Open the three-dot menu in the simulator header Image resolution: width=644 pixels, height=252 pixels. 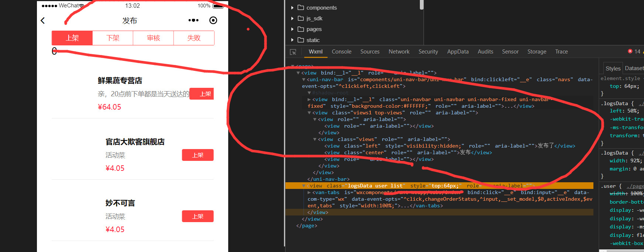(x=193, y=20)
